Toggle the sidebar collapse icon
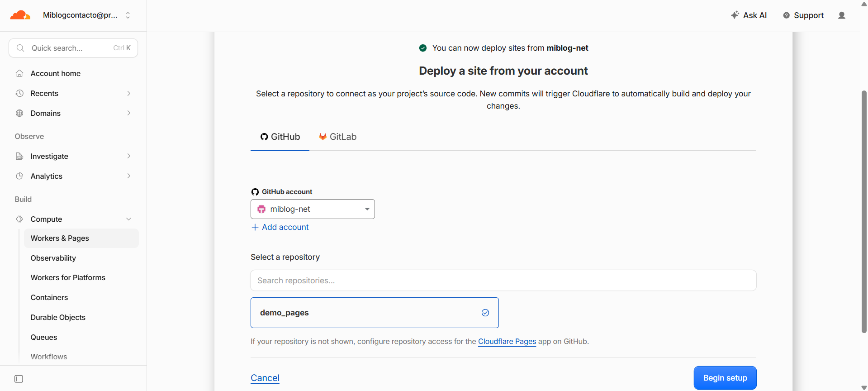Screen dimensions: 868x391 click(19, 379)
